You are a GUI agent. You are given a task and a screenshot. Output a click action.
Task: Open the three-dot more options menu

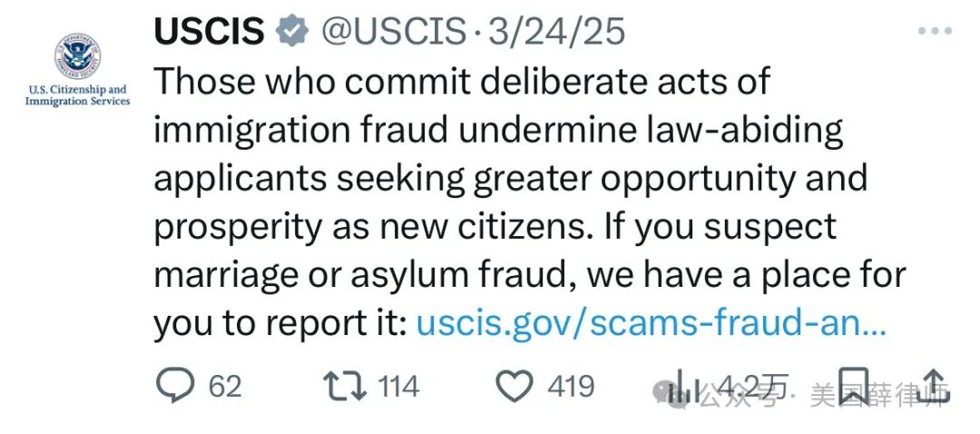click(x=936, y=31)
